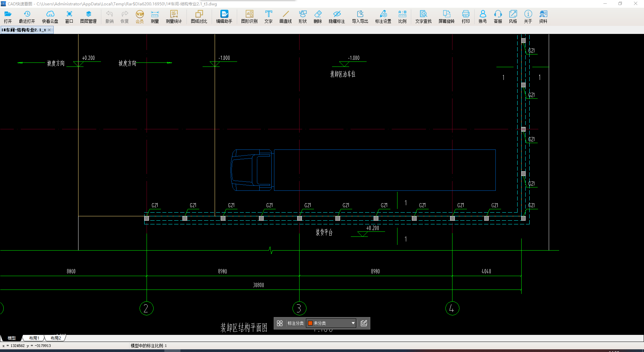Click the blue truck cab drawing
The width and height of the screenshot is (644, 352).
click(x=252, y=170)
